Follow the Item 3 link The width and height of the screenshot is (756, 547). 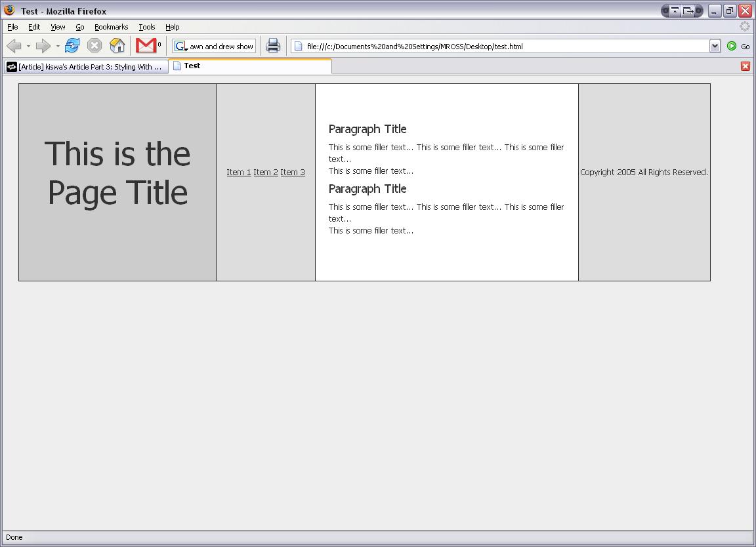293,172
